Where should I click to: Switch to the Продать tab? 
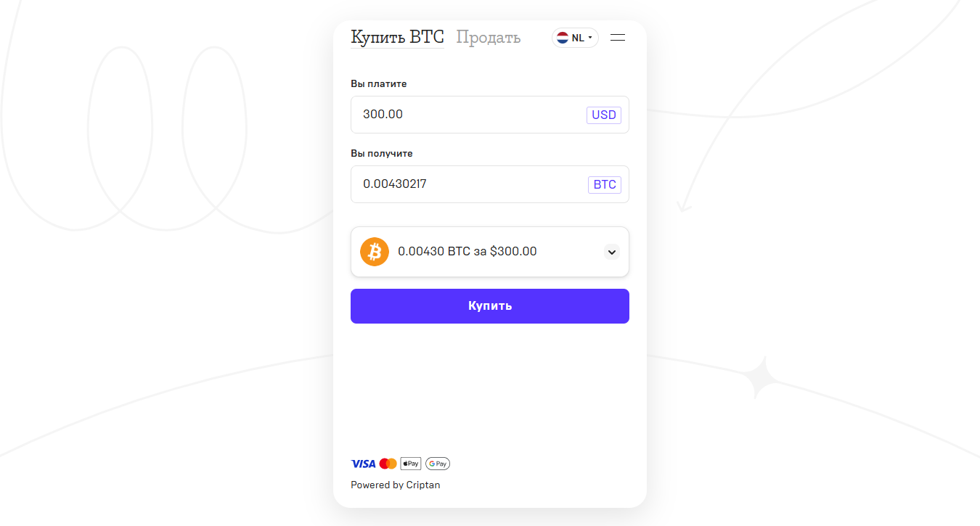(x=489, y=38)
